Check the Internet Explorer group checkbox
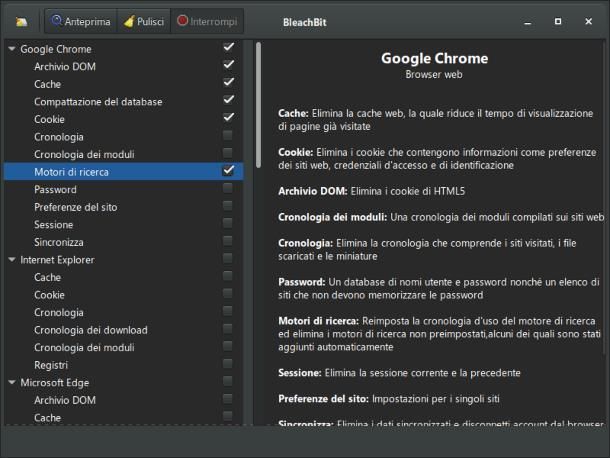 coord(228,258)
